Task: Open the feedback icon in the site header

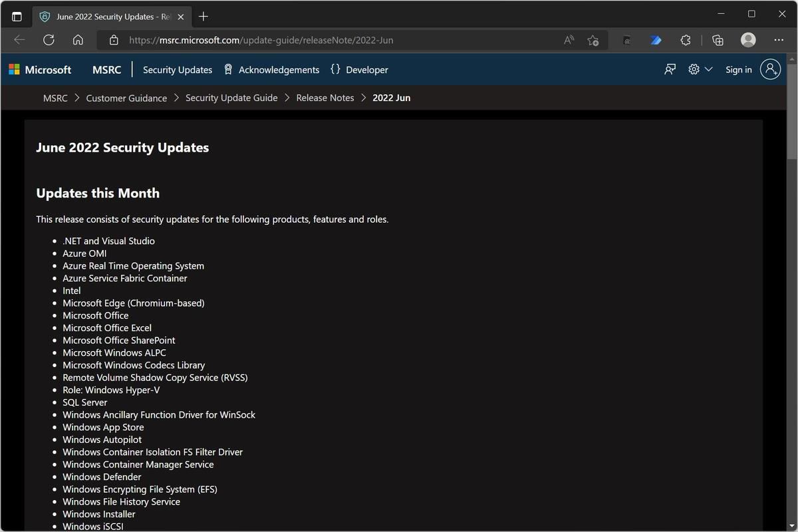Action: tap(670, 69)
